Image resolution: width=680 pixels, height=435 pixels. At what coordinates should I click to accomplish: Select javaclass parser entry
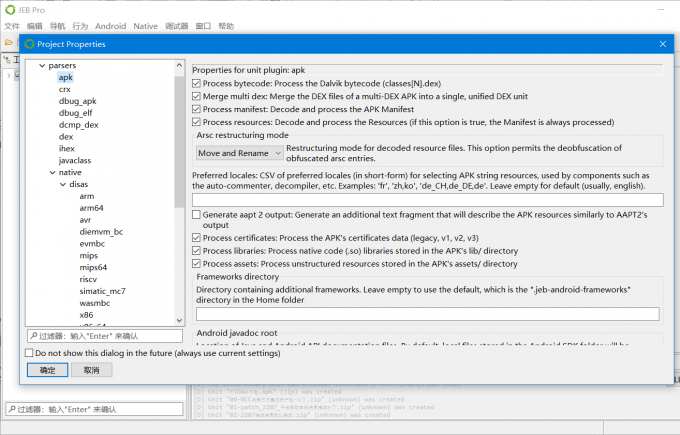click(x=76, y=161)
